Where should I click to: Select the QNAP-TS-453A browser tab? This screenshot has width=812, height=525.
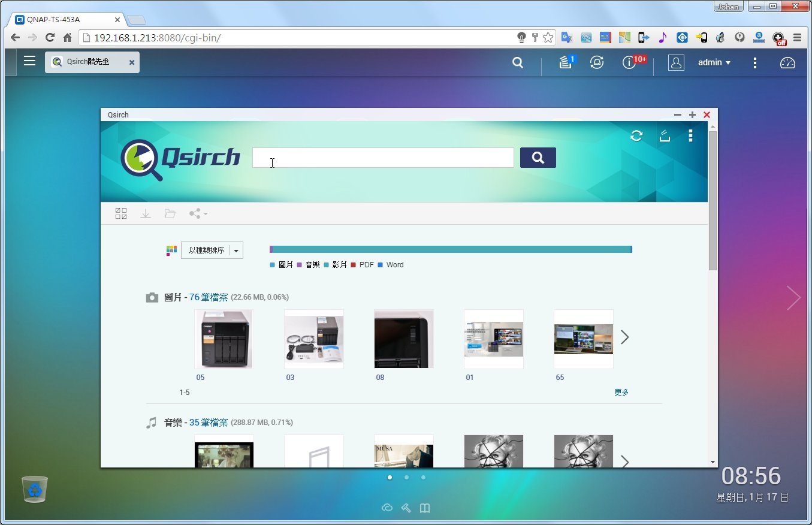(x=67, y=19)
